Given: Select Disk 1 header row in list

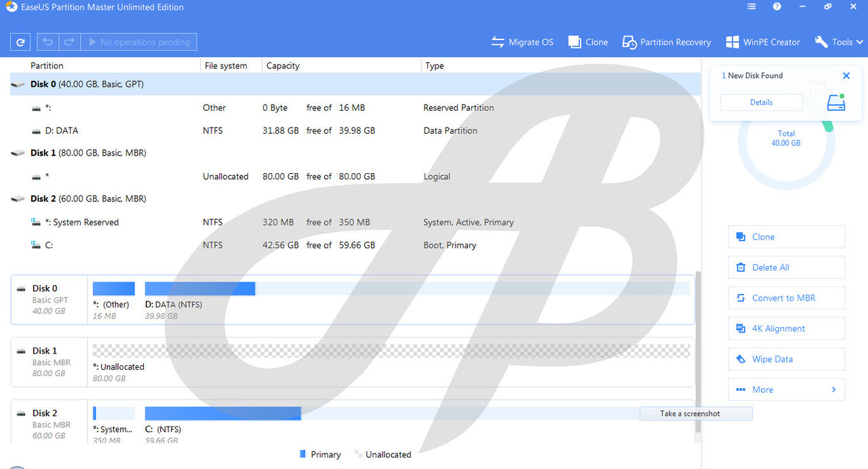Looking at the screenshot, I should click(355, 153).
